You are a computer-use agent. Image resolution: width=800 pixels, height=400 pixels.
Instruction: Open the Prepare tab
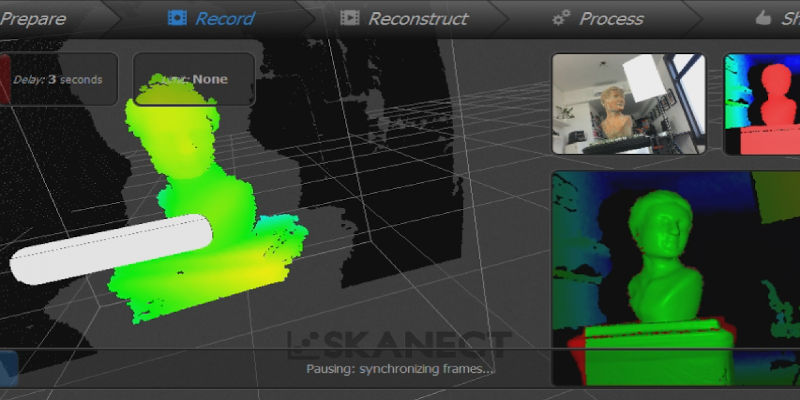(33, 19)
